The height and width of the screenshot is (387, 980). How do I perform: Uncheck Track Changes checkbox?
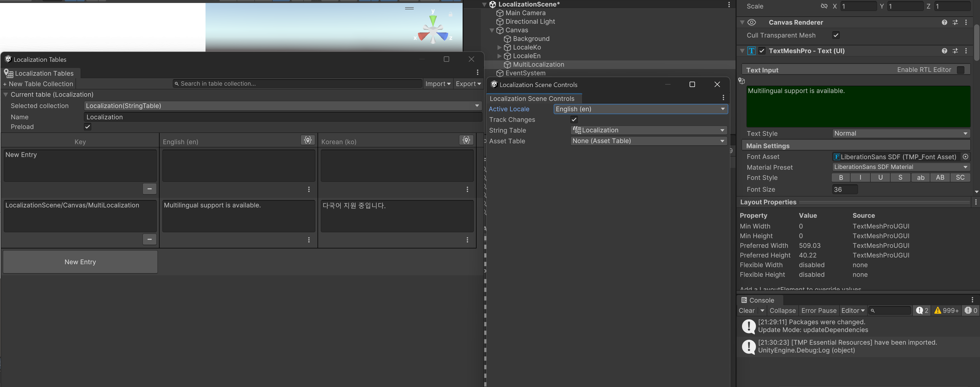(x=574, y=119)
